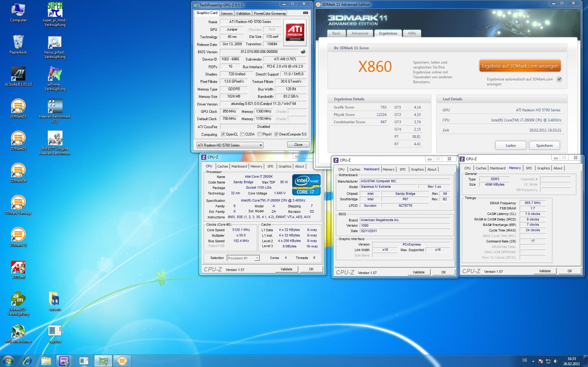This screenshot has width=588, height=367.
Task: Open Caches tab in CPU-Z CPU window
Action: [x=222, y=166]
